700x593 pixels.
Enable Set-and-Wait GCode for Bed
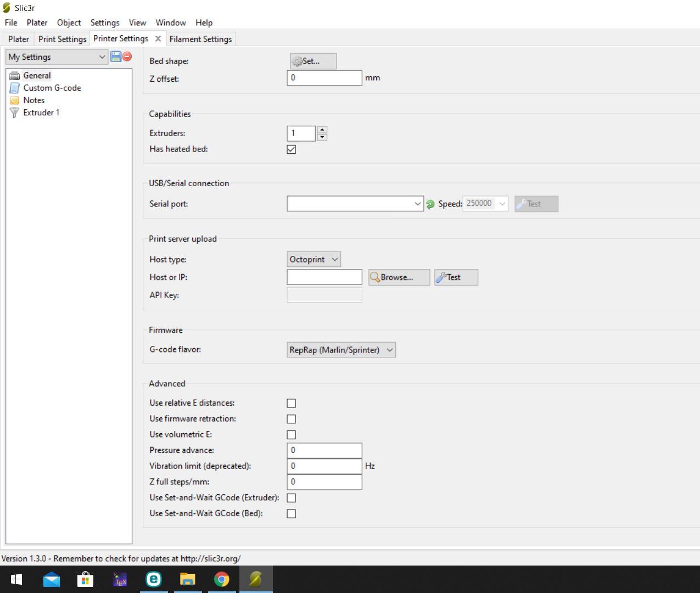(292, 514)
